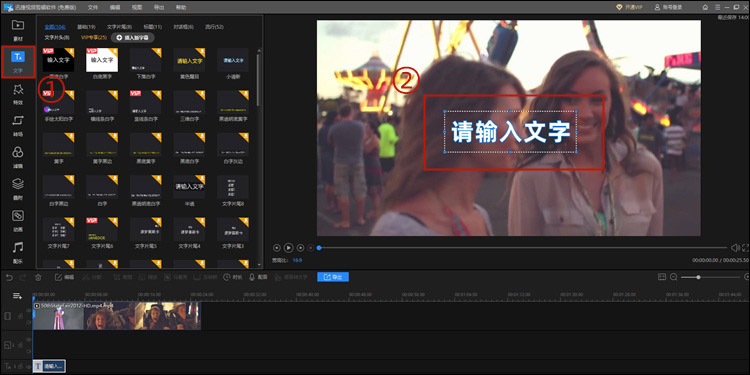Click the next frame button

300,247
